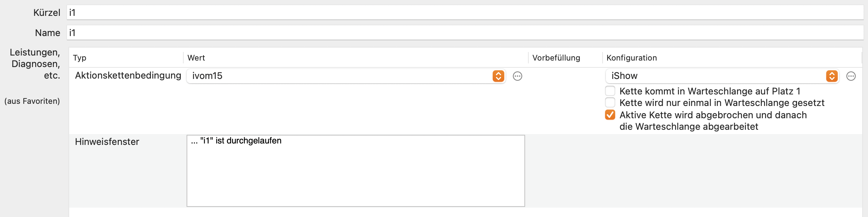Click into the Hinweisfenster text area
The height and width of the screenshot is (217, 868).
pyautogui.click(x=355, y=171)
